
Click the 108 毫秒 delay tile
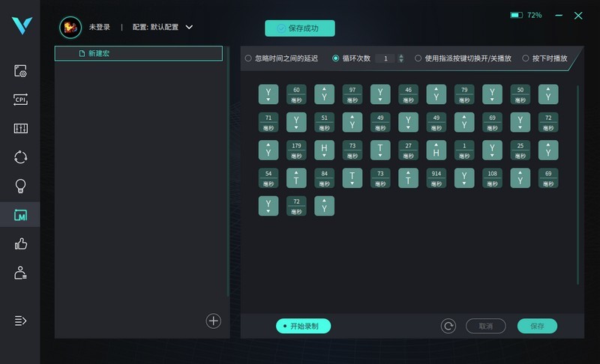492,178
